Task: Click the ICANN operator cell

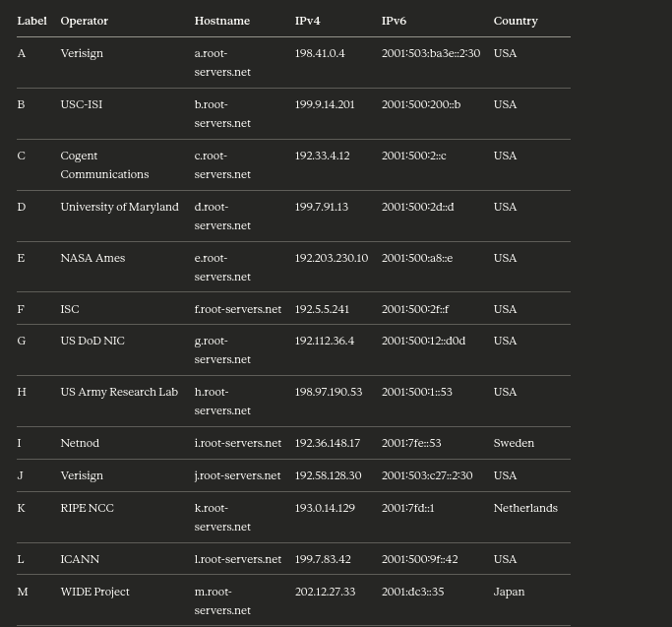Action: click(80, 559)
